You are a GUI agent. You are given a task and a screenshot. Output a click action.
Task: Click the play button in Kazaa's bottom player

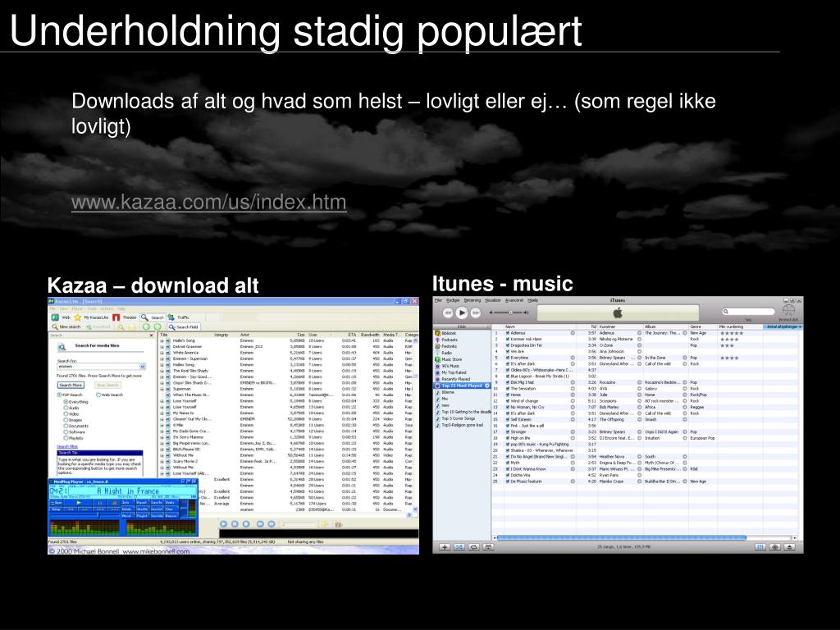tap(223, 523)
